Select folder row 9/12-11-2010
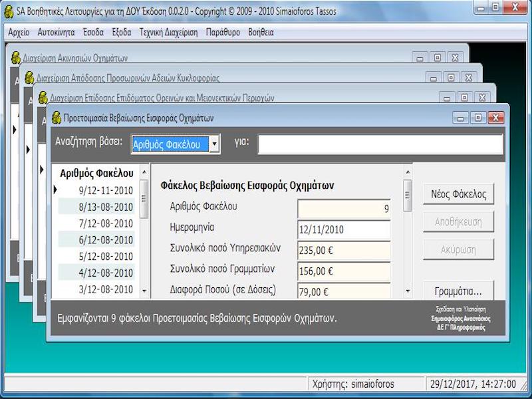Viewport: 532px width, 399px height. click(x=96, y=190)
